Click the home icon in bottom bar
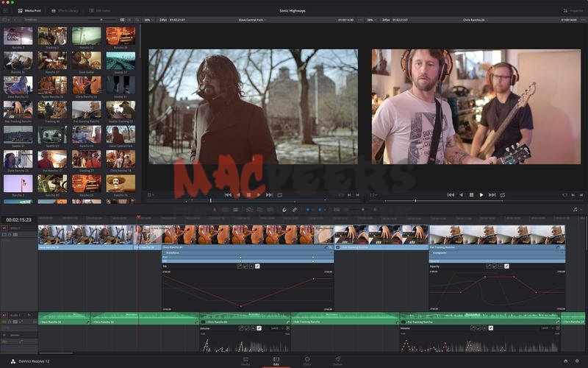588x368 pixels. tap(565, 361)
